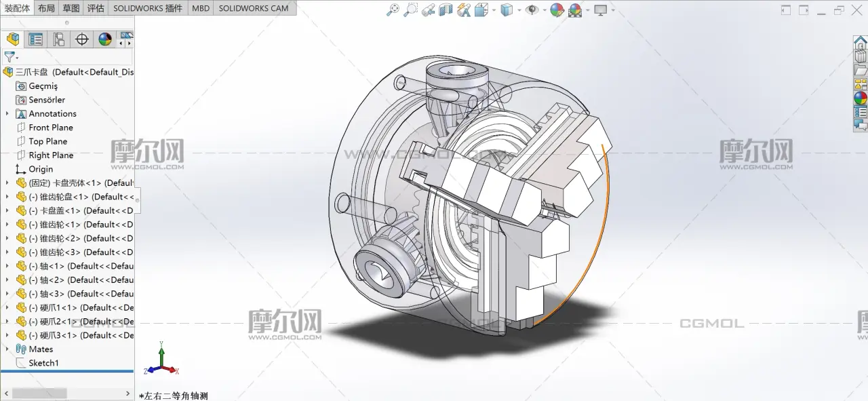The width and height of the screenshot is (868, 401).
Task: Open the ConfigurationManager panel tab
Action: 59,39
